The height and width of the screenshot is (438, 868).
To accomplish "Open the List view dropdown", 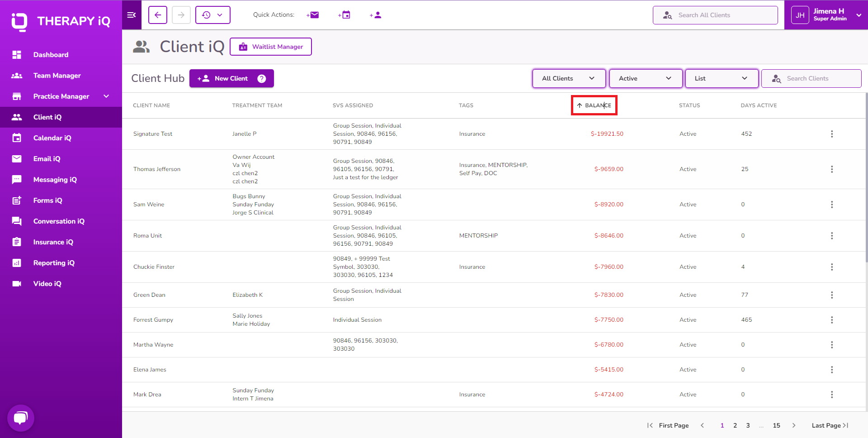I will pos(722,78).
